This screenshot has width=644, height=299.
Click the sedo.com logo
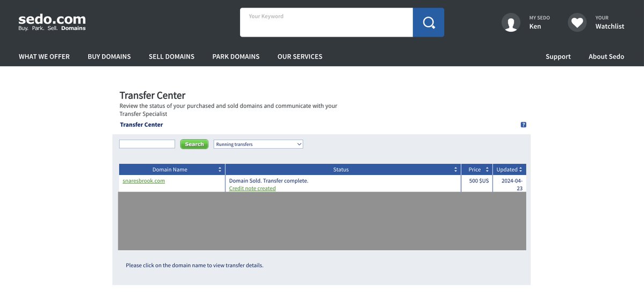52,23
